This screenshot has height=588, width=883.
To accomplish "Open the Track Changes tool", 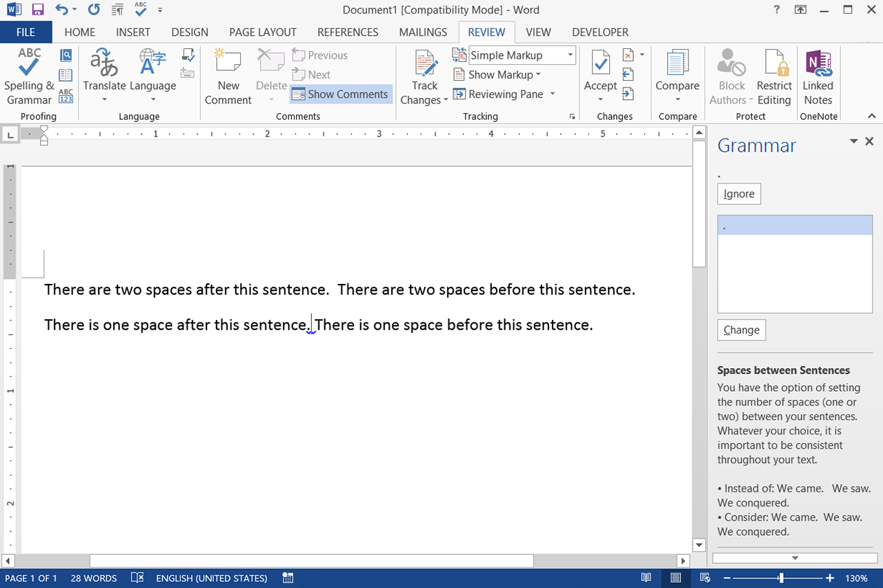I will click(x=425, y=77).
